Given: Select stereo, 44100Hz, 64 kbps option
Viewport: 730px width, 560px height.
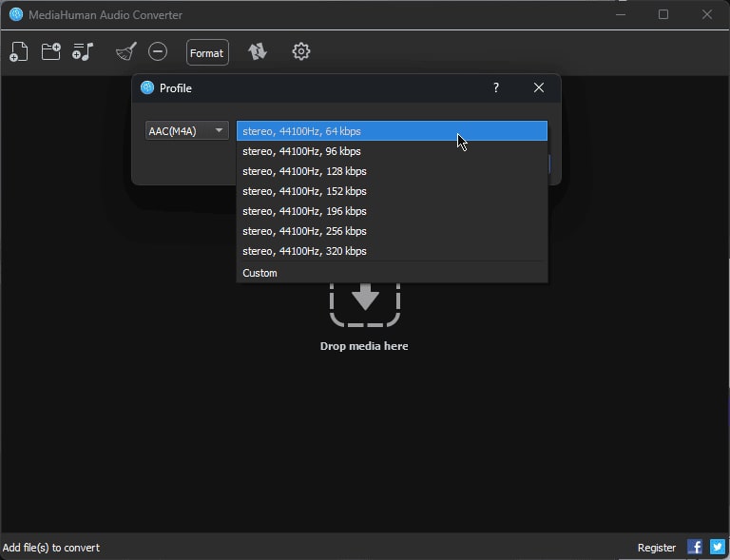Looking at the screenshot, I should point(392,131).
